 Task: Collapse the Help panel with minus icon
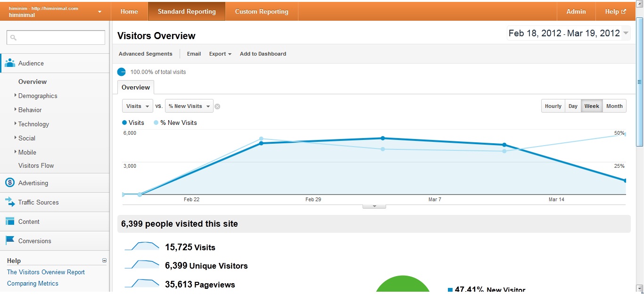[104, 261]
